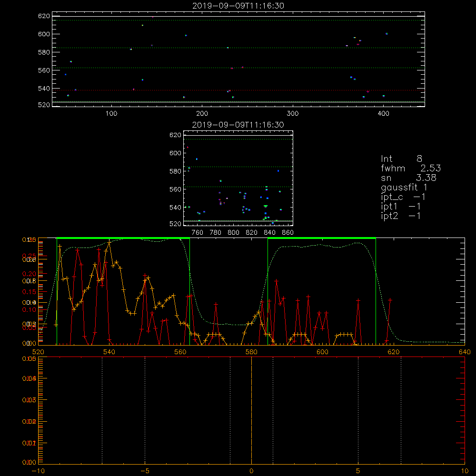Image resolution: width=476 pixels, height=476 pixels.
Task: Click y-axis label 560 on the top plot
Action: pyautogui.click(x=44, y=70)
